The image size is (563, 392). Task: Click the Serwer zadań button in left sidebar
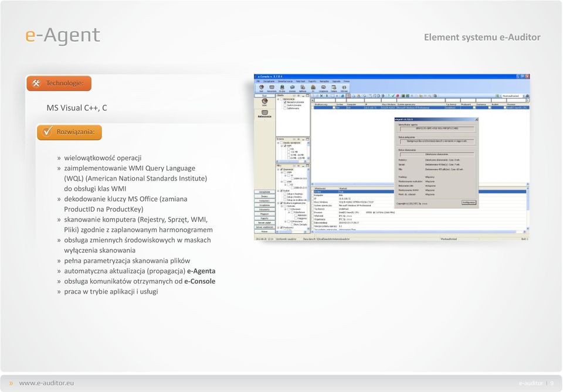click(x=264, y=223)
